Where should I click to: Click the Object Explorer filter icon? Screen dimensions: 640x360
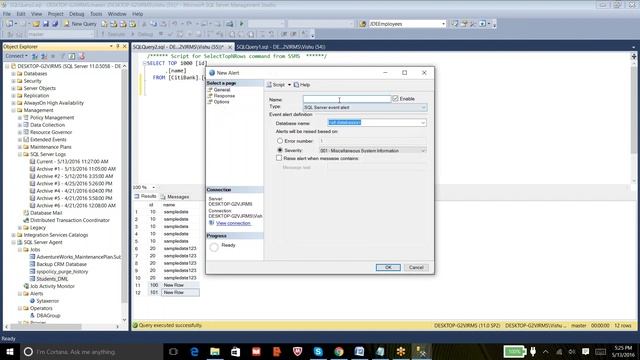63,56
